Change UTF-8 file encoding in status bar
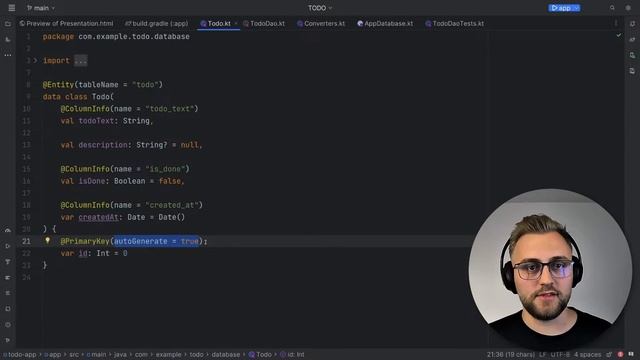This screenshot has width=640, height=360. coord(560,354)
